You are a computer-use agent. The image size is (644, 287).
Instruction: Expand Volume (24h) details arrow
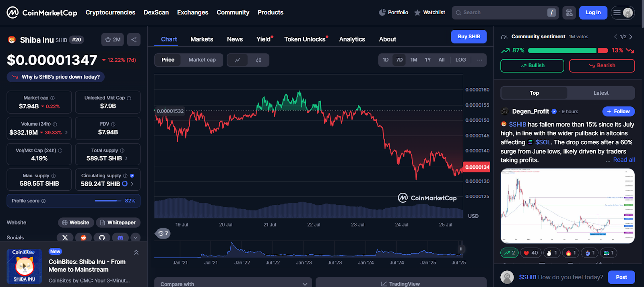tap(66, 132)
